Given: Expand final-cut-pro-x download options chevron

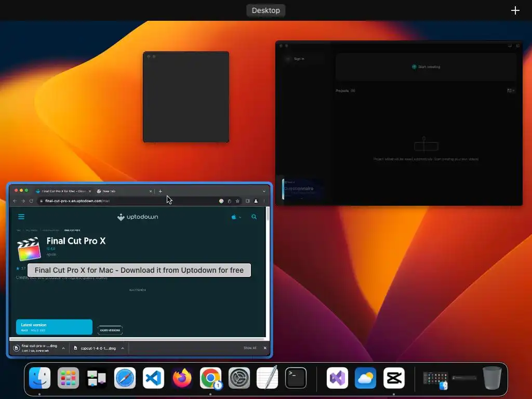Looking at the screenshot, I should tap(63, 348).
